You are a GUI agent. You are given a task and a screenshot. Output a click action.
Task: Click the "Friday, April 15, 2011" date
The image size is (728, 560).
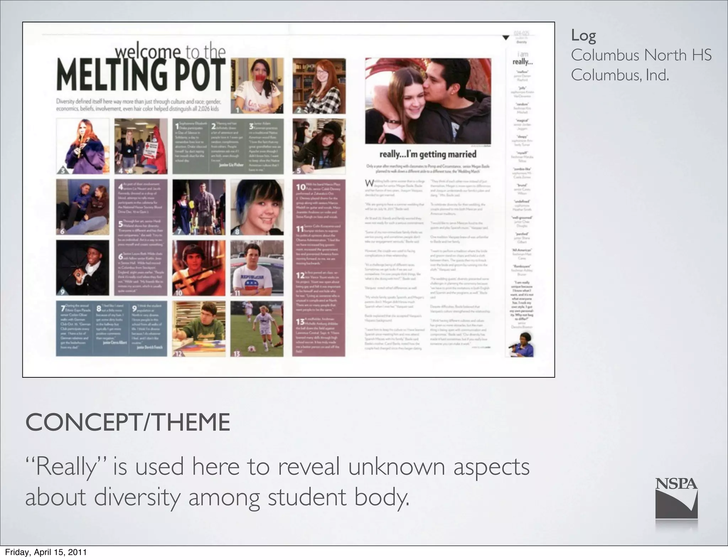pos(46,552)
